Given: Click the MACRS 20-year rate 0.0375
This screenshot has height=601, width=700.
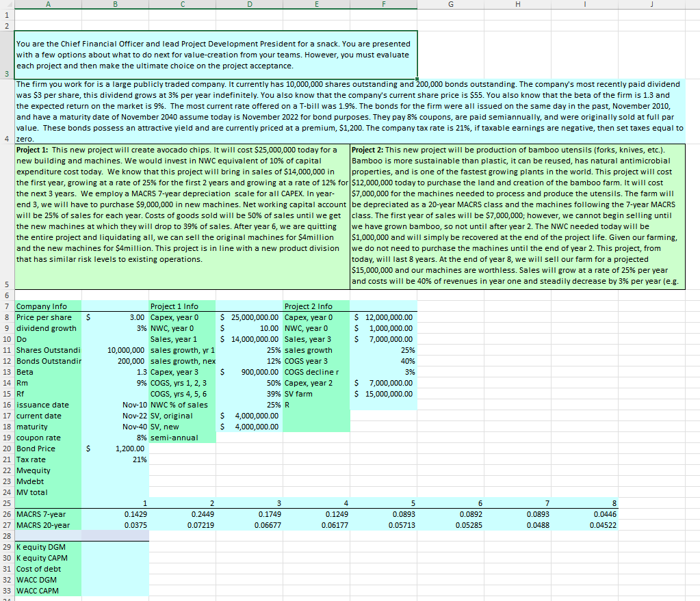Looking at the screenshot, I should click(114, 525).
